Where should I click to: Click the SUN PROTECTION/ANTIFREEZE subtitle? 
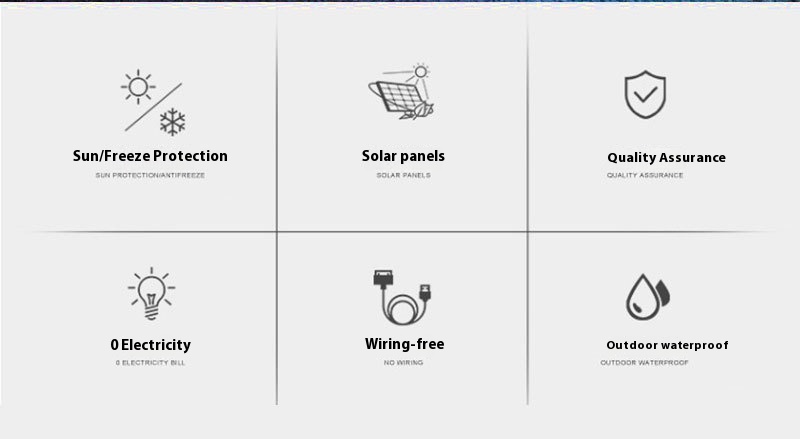(150, 175)
